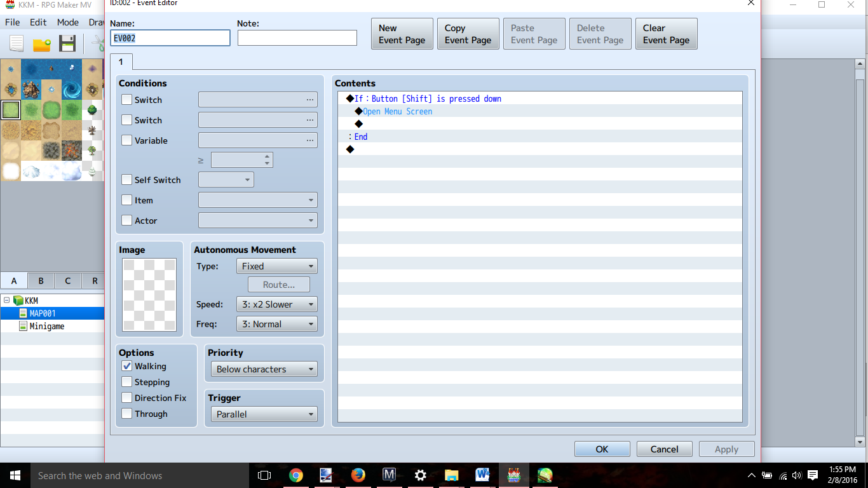Enable the Item condition checkbox
The width and height of the screenshot is (868, 488).
[127, 200]
